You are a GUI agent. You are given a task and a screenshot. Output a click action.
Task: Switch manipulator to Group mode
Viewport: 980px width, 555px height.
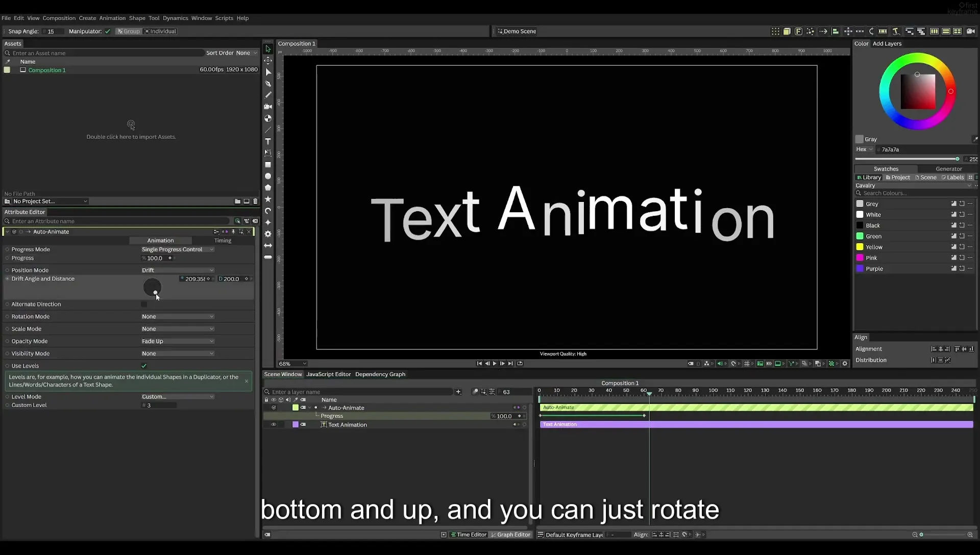click(129, 32)
